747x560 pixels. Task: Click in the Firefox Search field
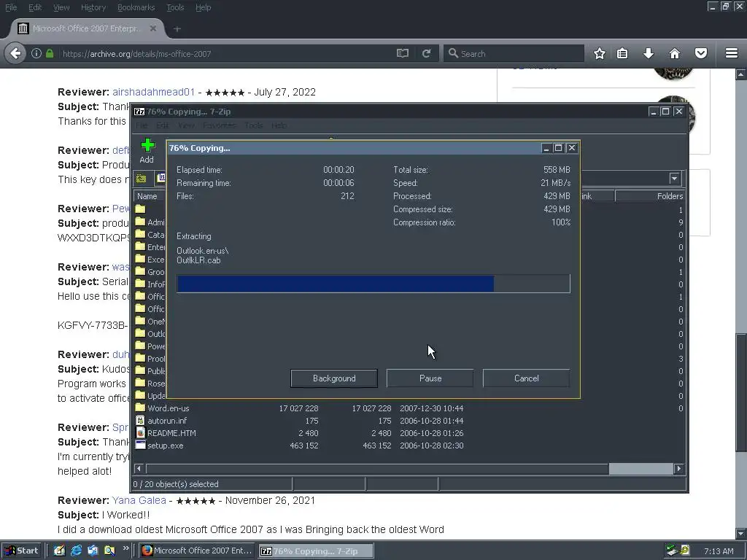coord(514,53)
